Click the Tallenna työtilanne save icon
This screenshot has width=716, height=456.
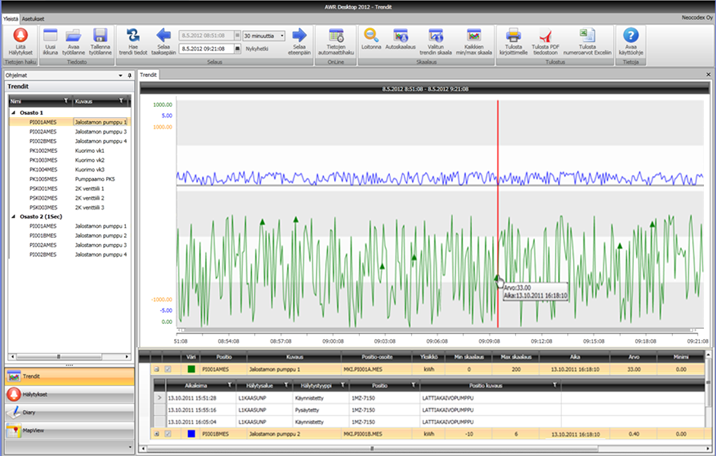(101, 34)
